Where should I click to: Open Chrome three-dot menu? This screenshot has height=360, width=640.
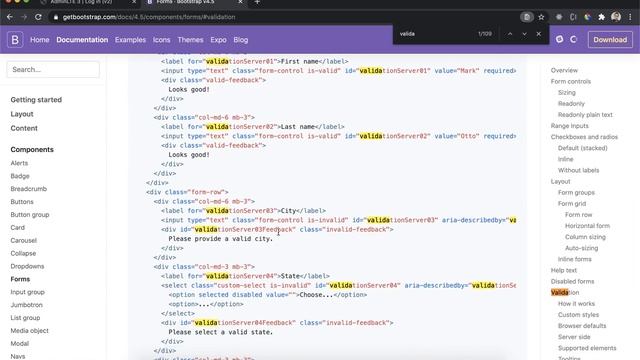pos(631,17)
